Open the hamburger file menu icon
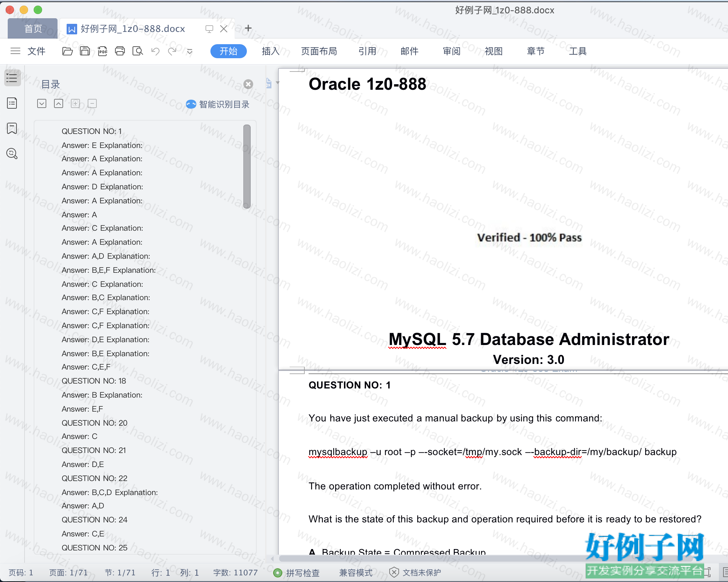Viewport: 728px width, 582px height. (x=15, y=51)
